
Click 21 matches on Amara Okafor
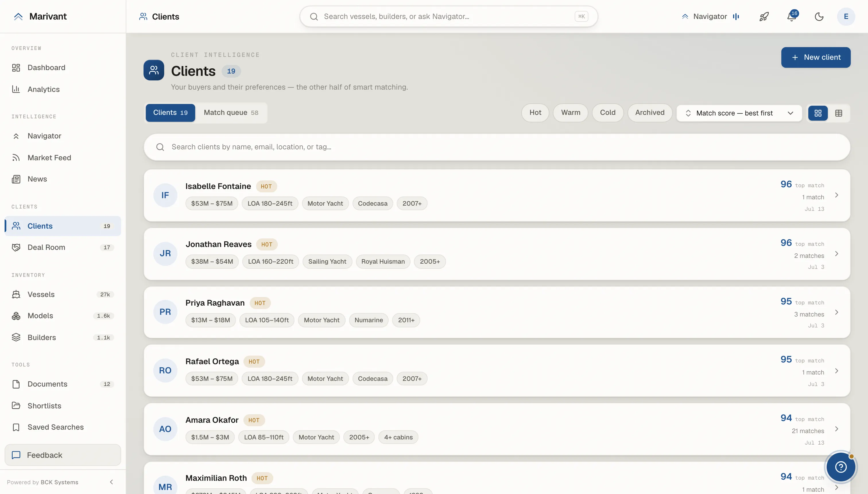tap(808, 431)
